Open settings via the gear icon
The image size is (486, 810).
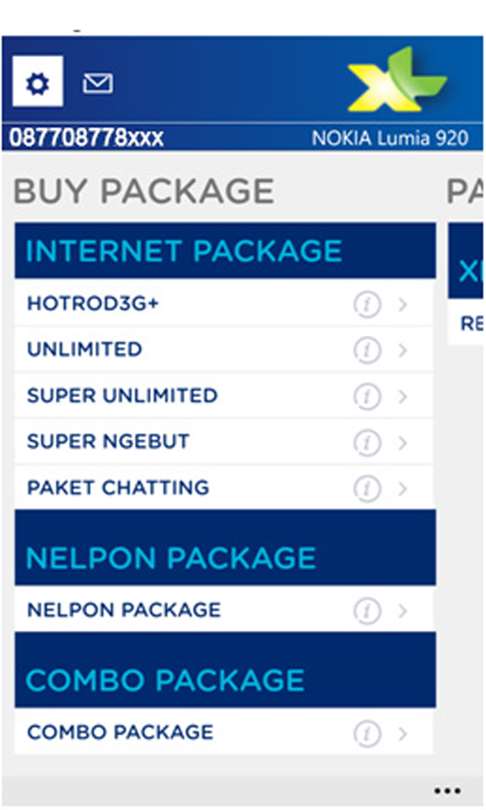[x=38, y=82]
